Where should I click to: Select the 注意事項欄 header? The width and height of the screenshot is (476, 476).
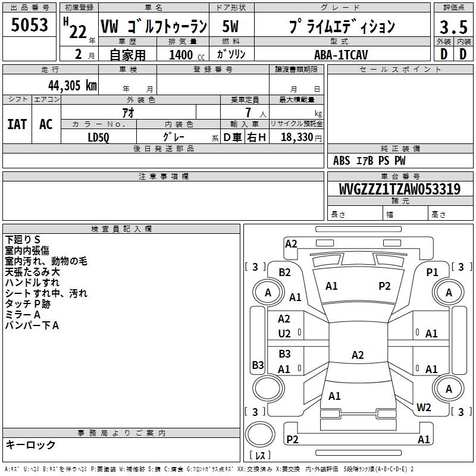[163, 176]
